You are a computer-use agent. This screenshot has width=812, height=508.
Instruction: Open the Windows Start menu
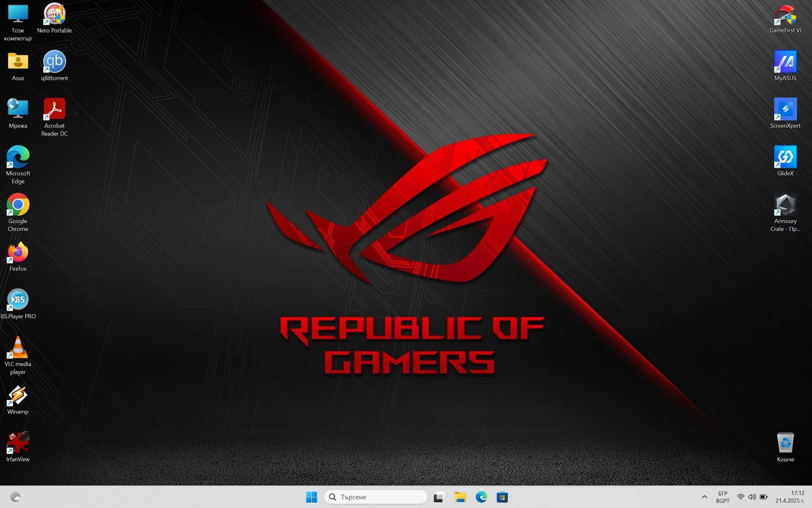coord(311,497)
